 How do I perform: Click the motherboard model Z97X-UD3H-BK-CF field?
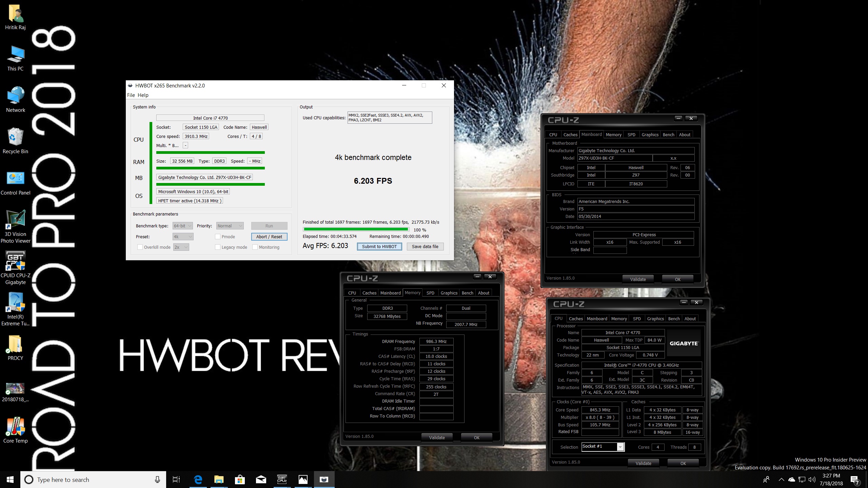(x=615, y=158)
